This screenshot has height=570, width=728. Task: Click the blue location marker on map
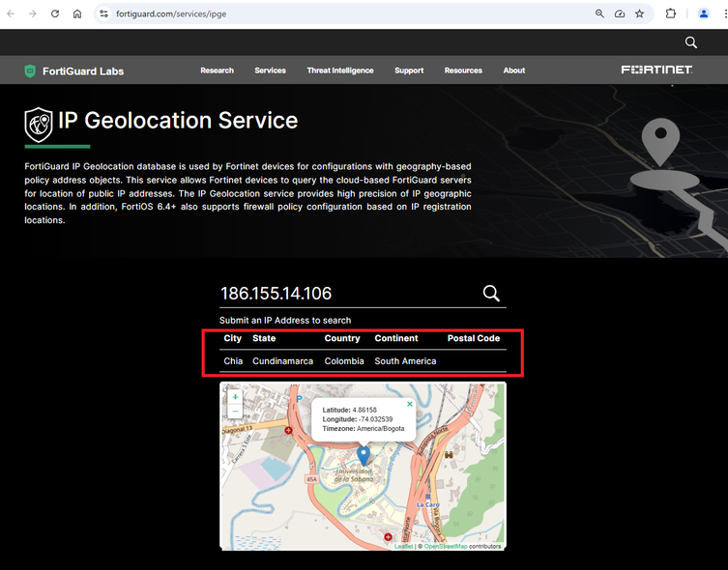pyautogui.click(x=364, y=455)
